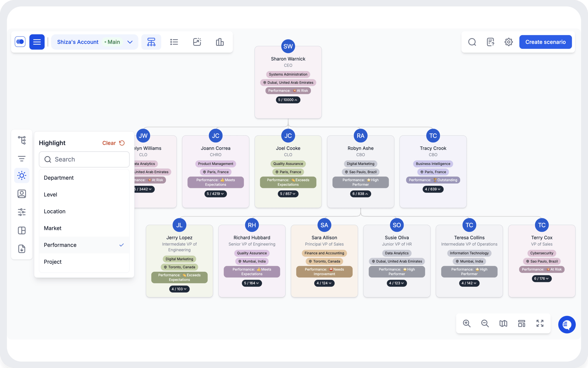Switch to list view icon
Viewport: 588px width, 368px height.
pos(174,42)
